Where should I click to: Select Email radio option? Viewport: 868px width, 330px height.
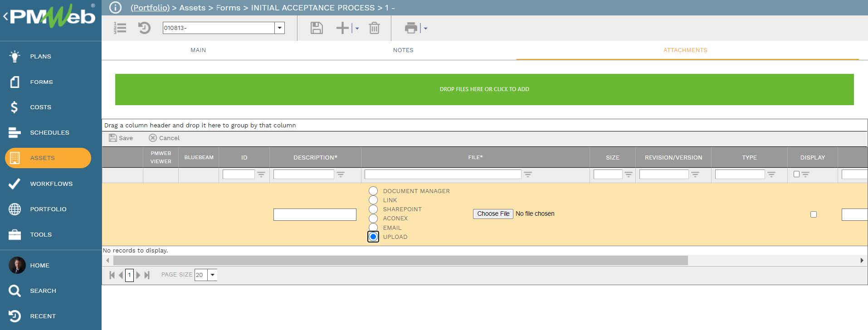373,228
